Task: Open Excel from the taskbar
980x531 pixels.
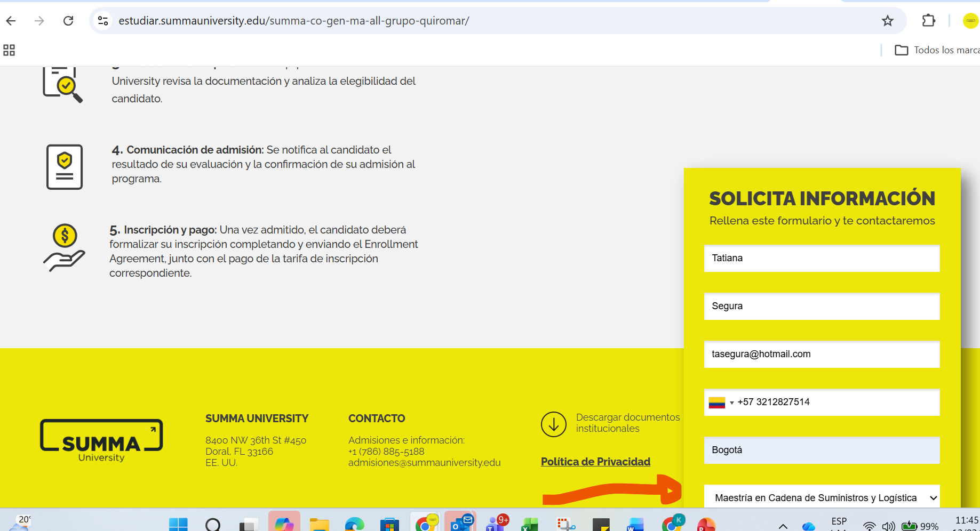Action: coord(529,525)
